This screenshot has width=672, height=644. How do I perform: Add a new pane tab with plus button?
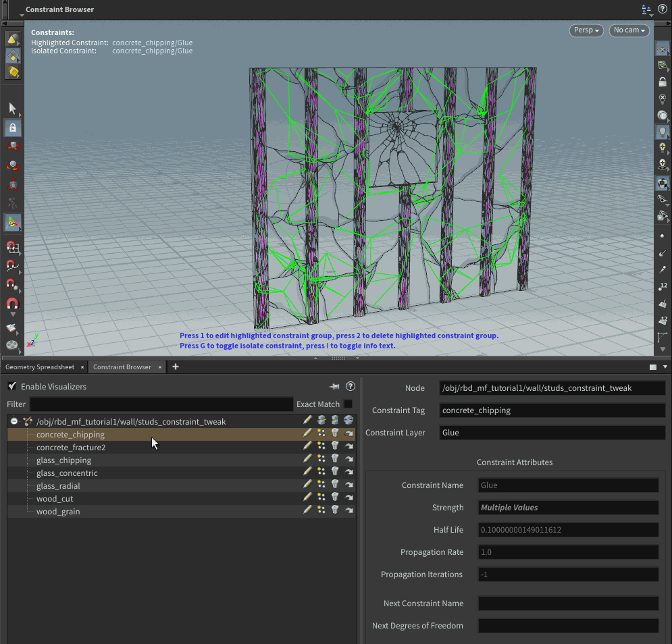176,367
